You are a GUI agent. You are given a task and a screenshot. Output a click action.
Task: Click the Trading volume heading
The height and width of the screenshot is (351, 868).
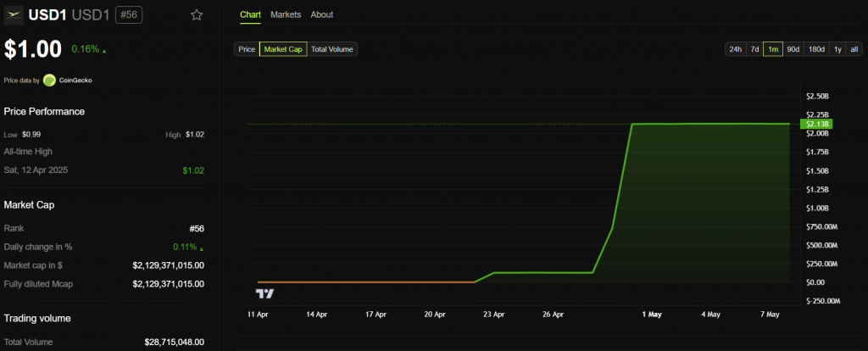[37, 319]
